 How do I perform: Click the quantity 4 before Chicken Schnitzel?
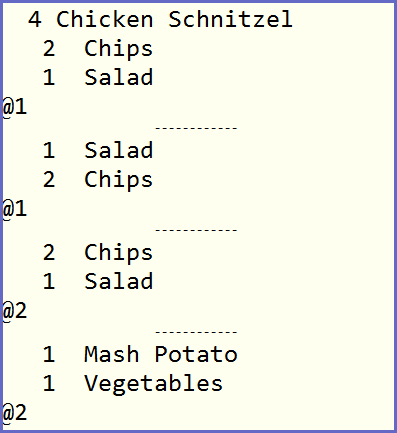(35, 19)
